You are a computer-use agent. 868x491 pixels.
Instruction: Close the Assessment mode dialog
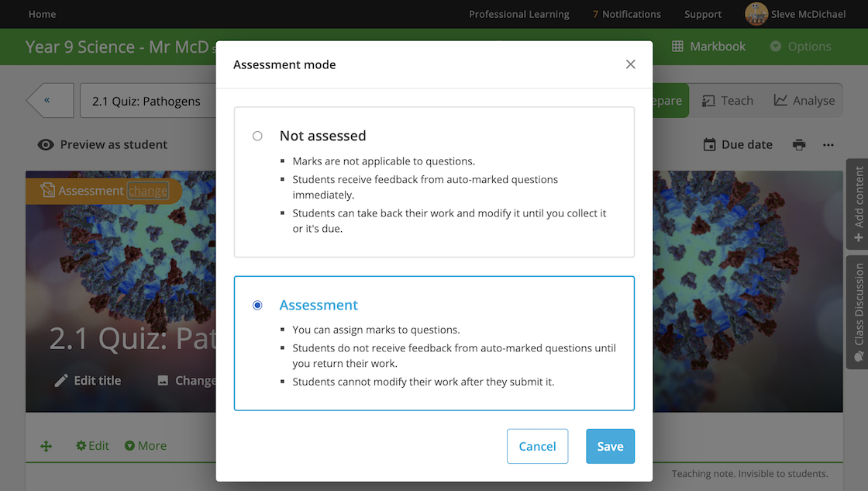pyautogui.click(x=631, y=64)
